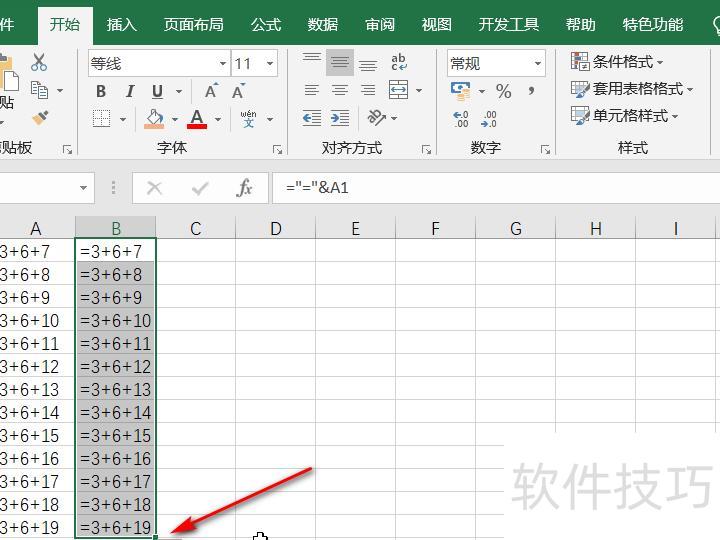The height and width of the screenshot is (540, 720).
Task: Confirm formula entry with checkmark
Action: click(x=200, y=188)
